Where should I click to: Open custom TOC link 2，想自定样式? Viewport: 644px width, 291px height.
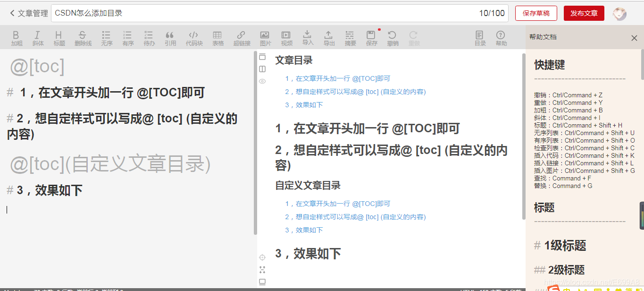coord(355,217)
